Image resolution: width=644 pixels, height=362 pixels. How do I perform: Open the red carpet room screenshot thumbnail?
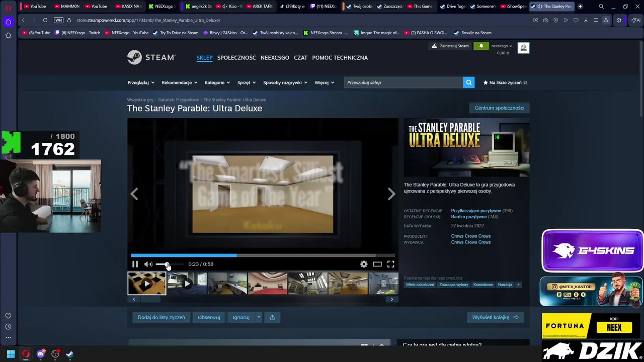coord(267,283)
